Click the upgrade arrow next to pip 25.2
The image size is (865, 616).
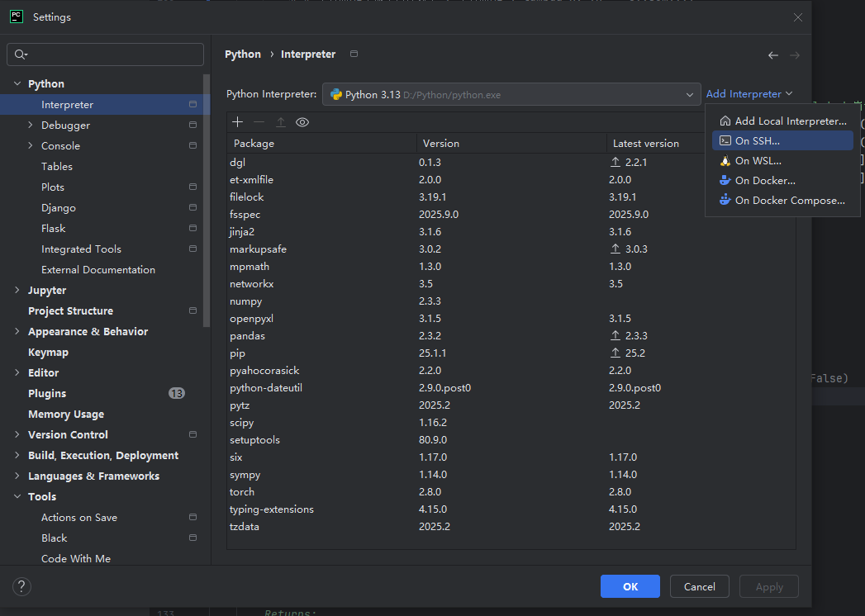pos(615,353)
